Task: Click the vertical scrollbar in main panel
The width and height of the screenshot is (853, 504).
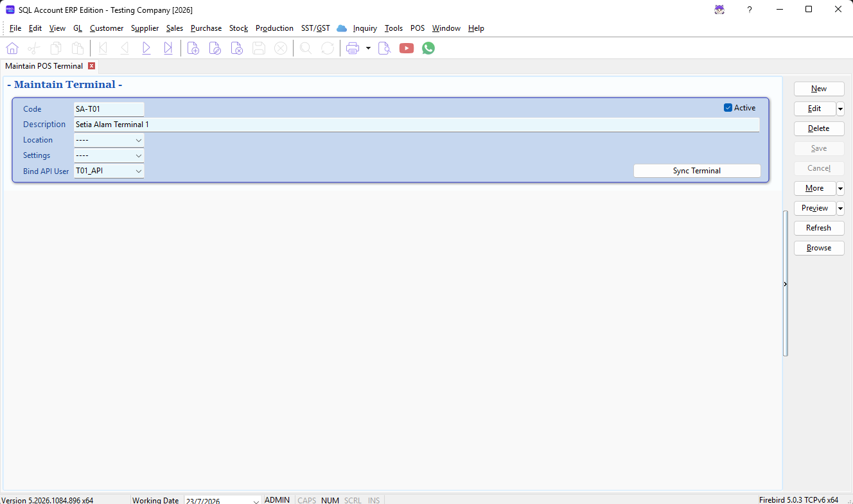Action: click(x=785, y=284)
